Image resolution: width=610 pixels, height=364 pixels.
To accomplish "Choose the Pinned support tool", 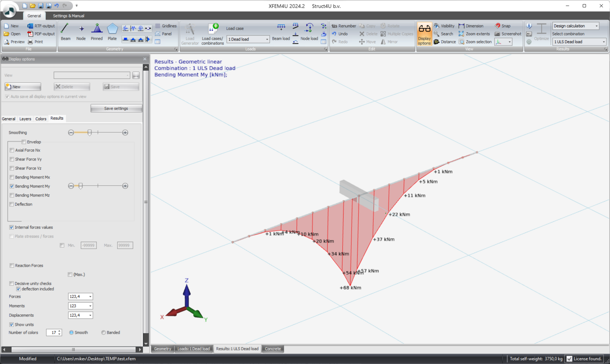I will [96, 32].
